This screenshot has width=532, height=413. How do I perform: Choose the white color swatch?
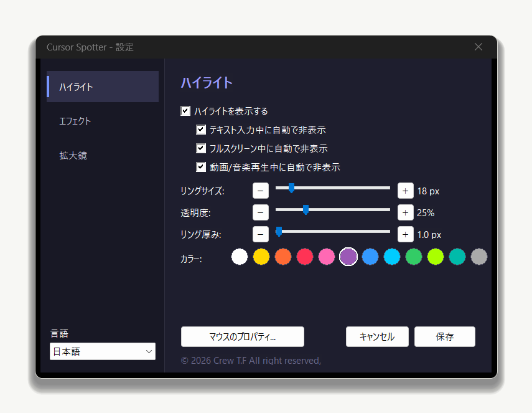240,257
